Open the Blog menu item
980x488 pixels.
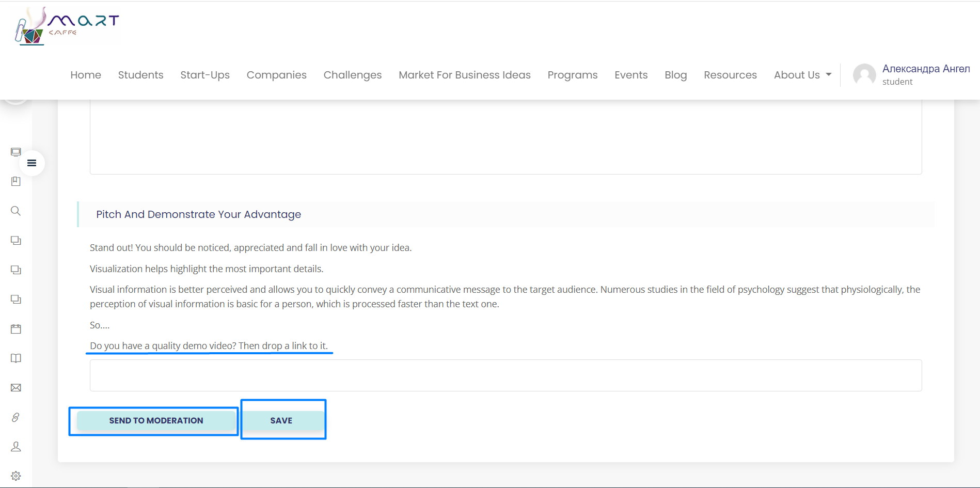coord(676,75)
